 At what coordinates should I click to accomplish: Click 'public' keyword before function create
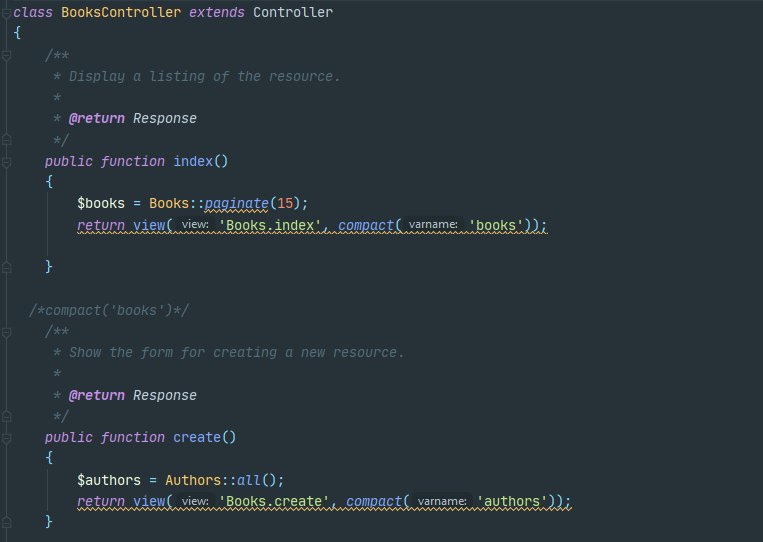click(69, 437)
